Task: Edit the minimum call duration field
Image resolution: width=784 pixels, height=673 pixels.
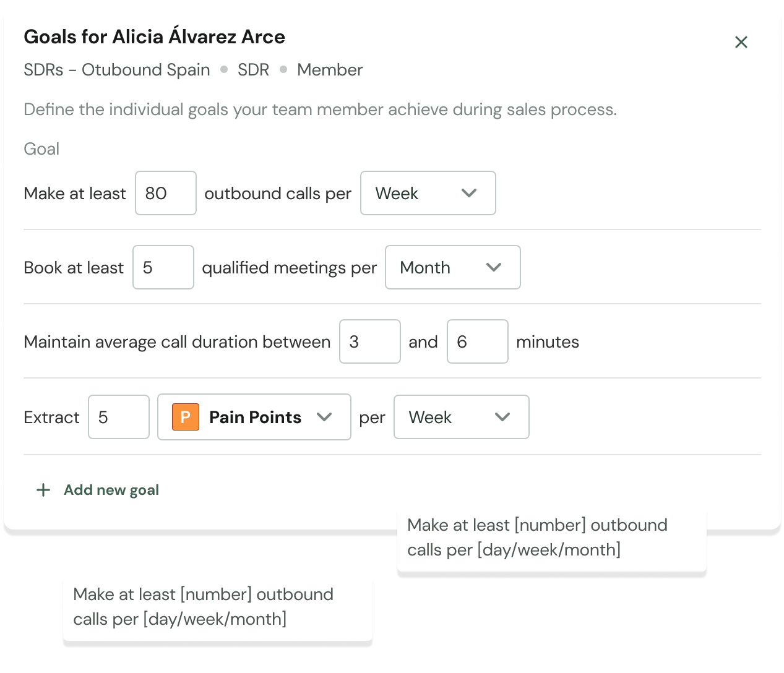Action: [369, 341]
